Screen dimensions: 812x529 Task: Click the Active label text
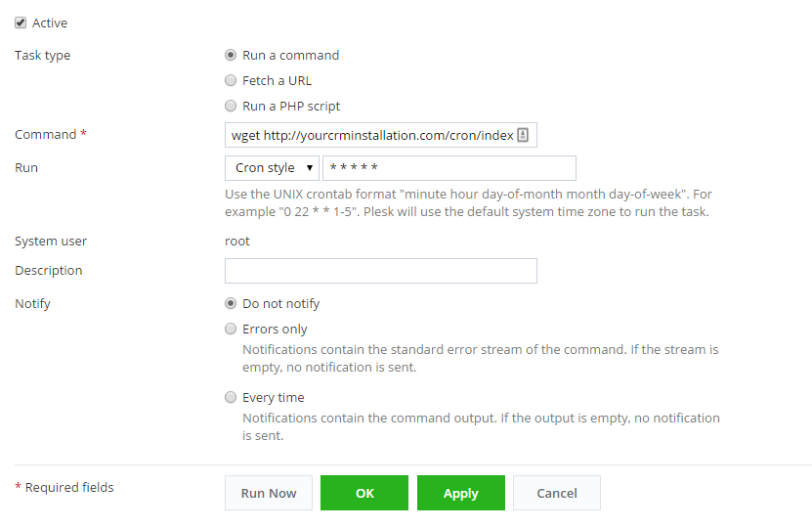click(x=50, y=22)
